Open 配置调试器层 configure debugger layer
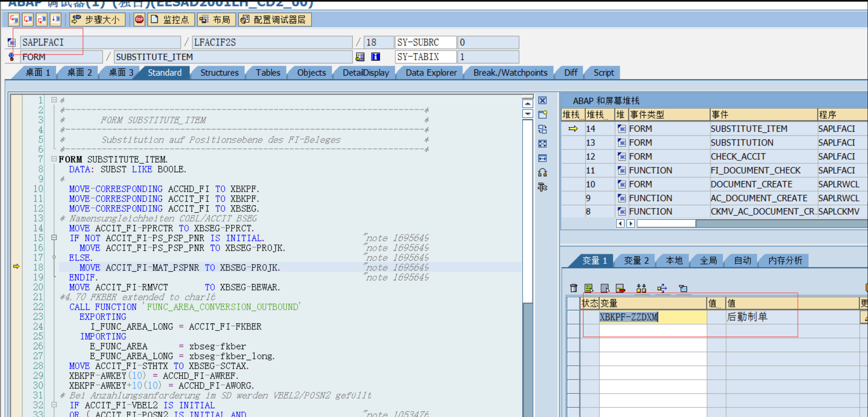This screenshot has width=868, height=417. [275, 20]
